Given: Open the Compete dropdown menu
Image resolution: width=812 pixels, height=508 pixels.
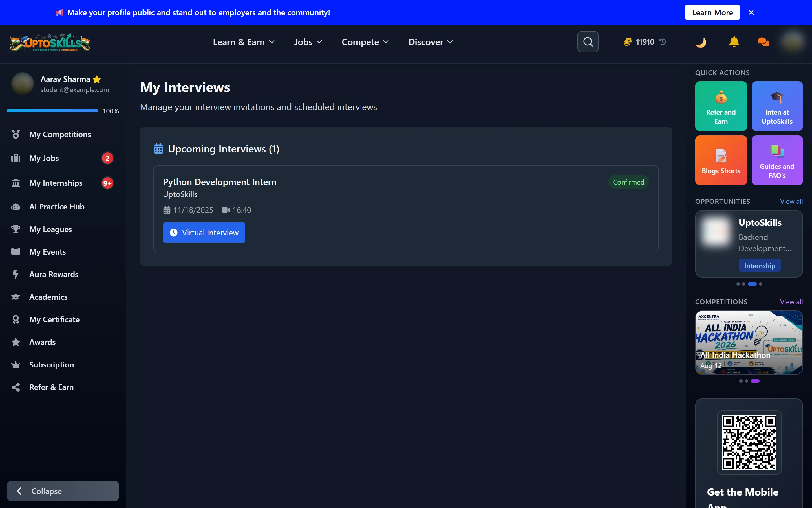Looking at the screenshot, I should point(365,42).
